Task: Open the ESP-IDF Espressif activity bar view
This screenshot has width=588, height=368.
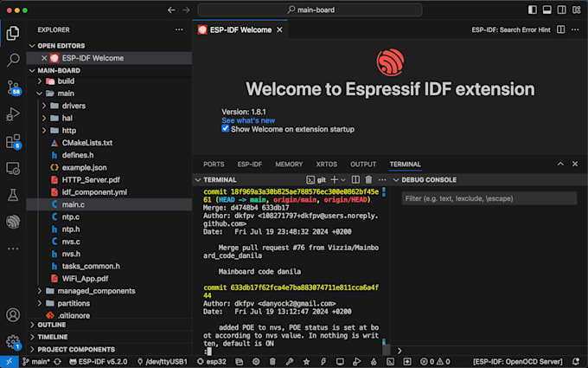Action: [13, 222]
